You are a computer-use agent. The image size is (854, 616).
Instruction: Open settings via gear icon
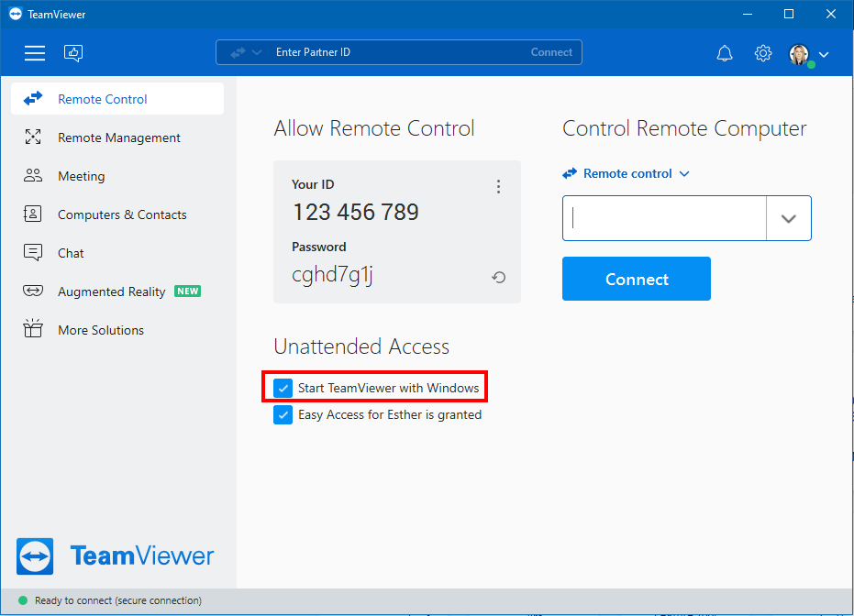coord(763,53)
